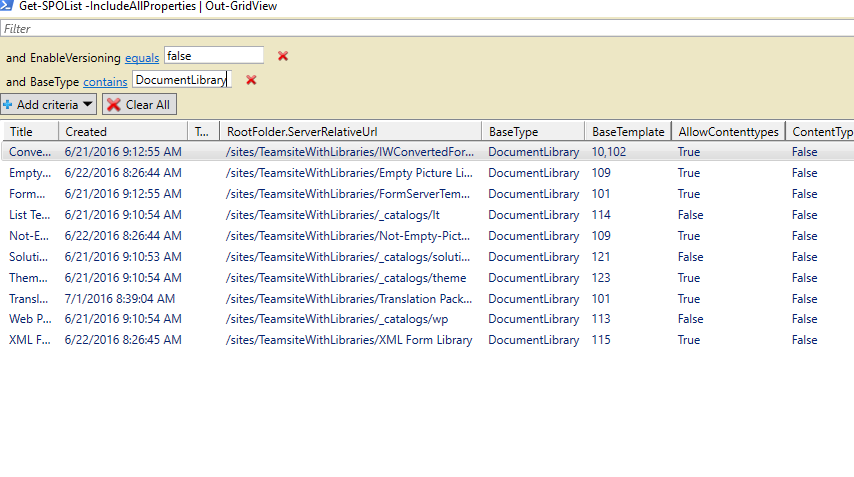The height and width of the screenshot is (477, 854).
Task: Click the BaseTemplate value 113
Action: (x=601, y=319)
